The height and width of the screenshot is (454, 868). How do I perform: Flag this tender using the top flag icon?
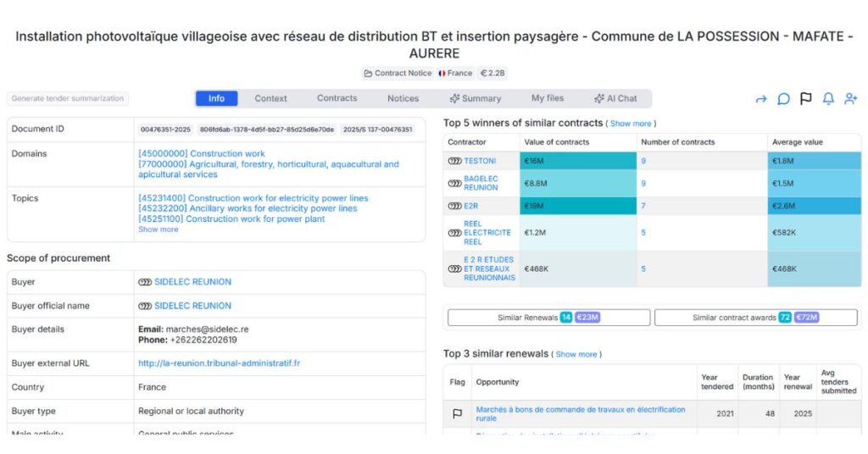(806, 99)
